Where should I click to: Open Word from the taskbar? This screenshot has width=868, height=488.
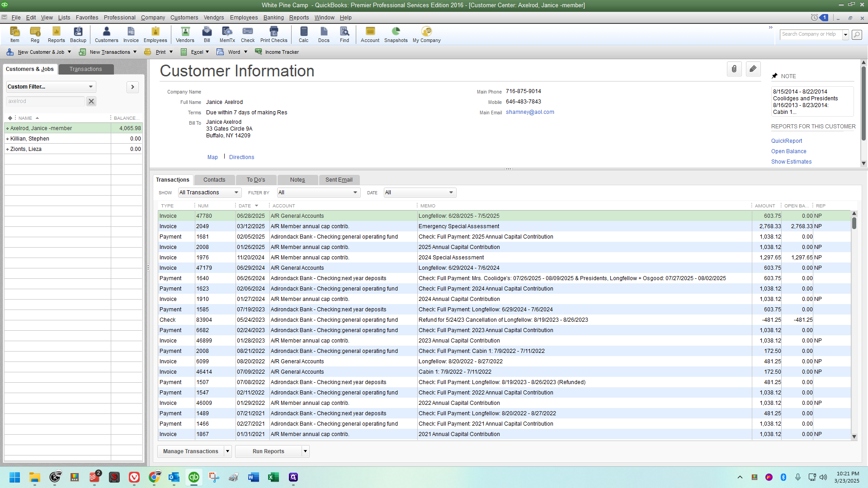tap(253, 477)
